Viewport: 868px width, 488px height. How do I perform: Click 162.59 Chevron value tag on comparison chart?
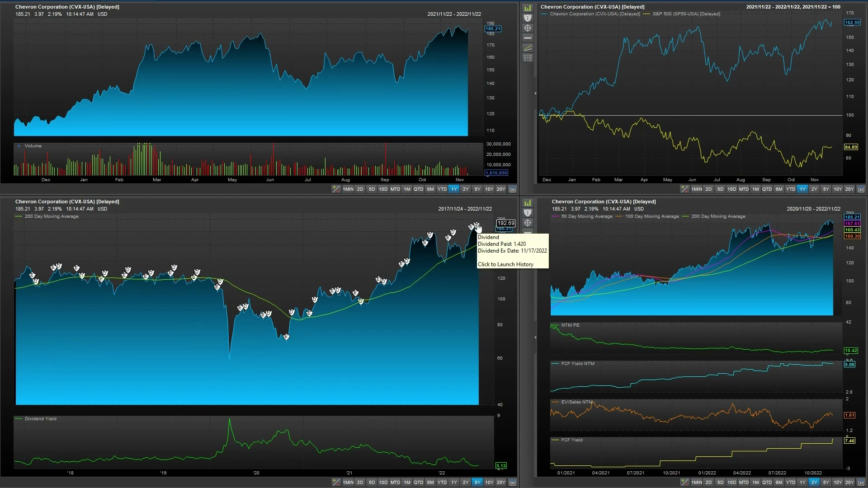click(852, 23)
